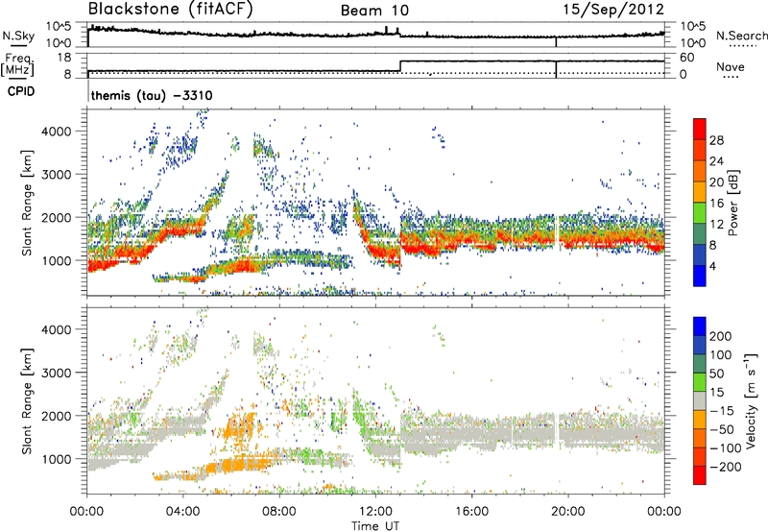Click the Slant Range label of velocity panel

[x=27, y=400]
